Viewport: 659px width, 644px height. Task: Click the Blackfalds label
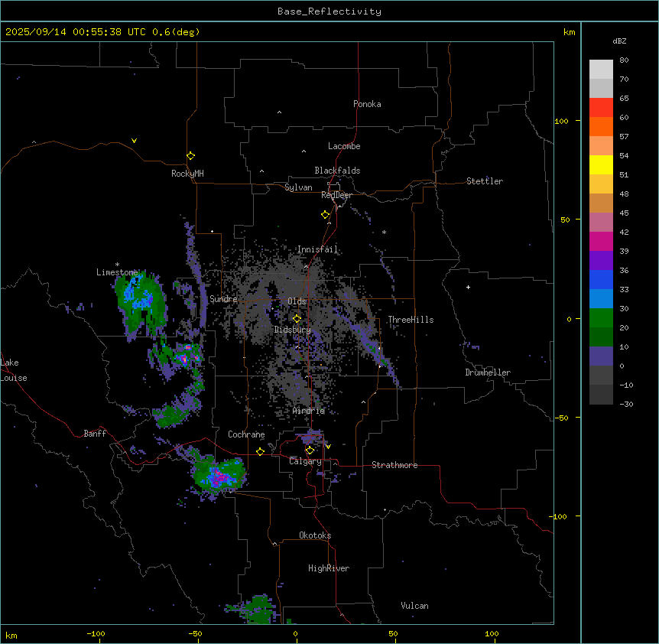pyautogui.click(x=337, y=171)
